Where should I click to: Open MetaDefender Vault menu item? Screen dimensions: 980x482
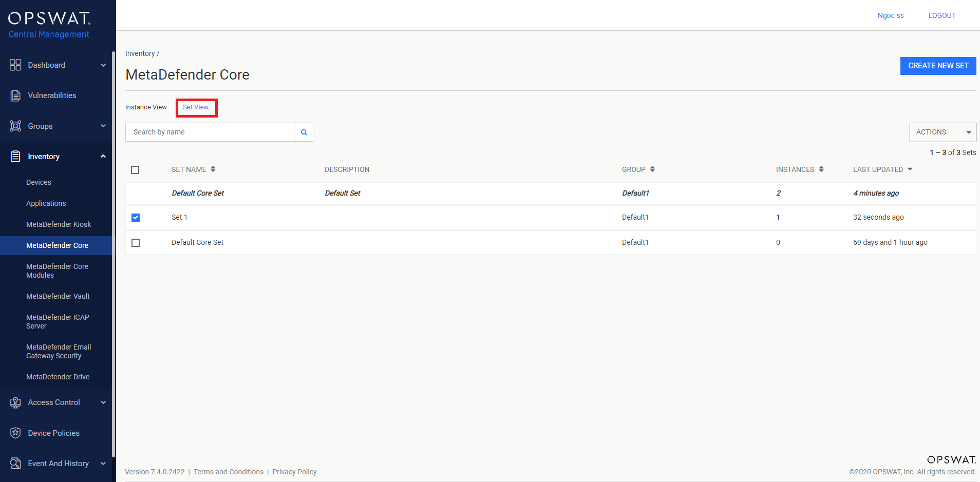58,296
